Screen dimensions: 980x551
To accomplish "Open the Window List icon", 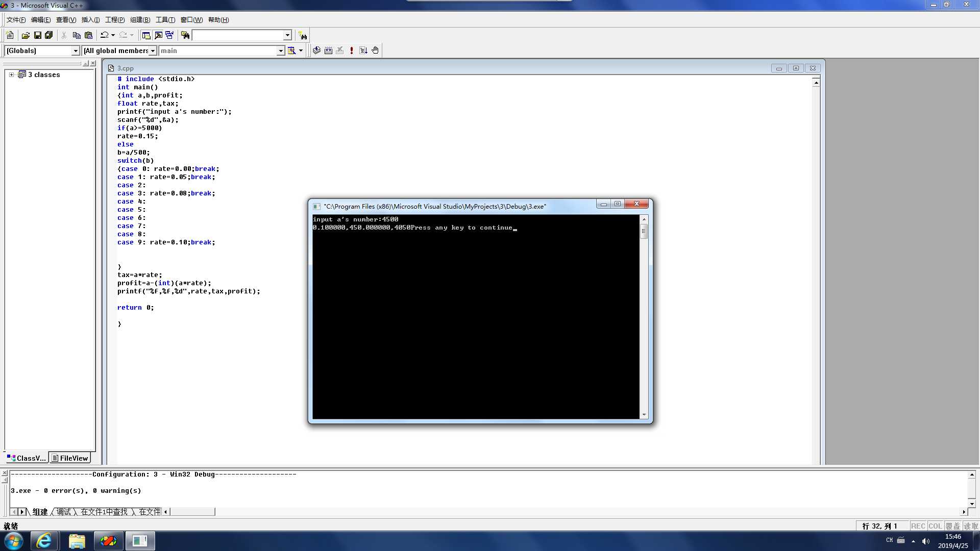I will click(x=169, y=35).
